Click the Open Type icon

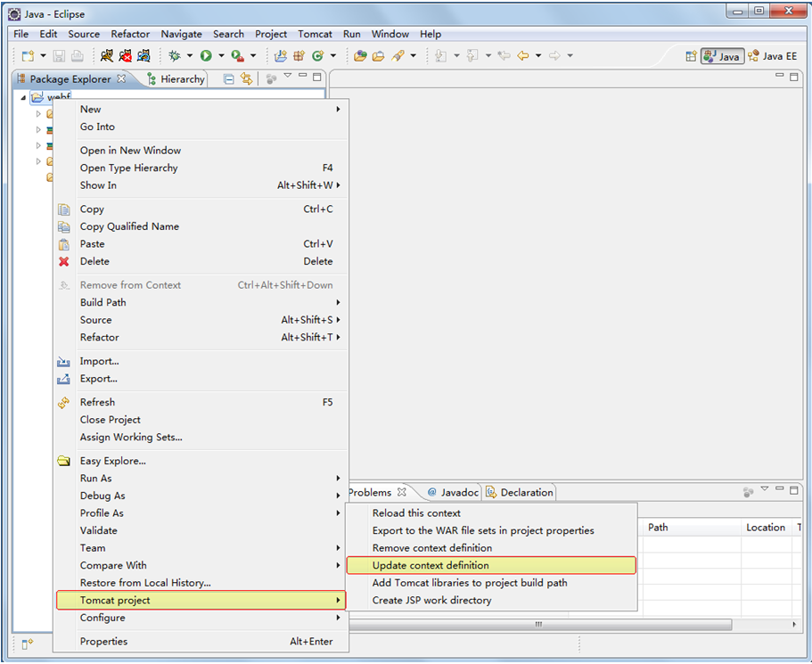tap(360, 55)
